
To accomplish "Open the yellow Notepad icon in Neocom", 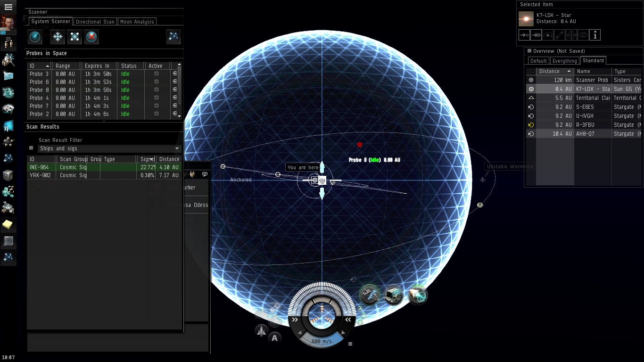I will 8,225.
